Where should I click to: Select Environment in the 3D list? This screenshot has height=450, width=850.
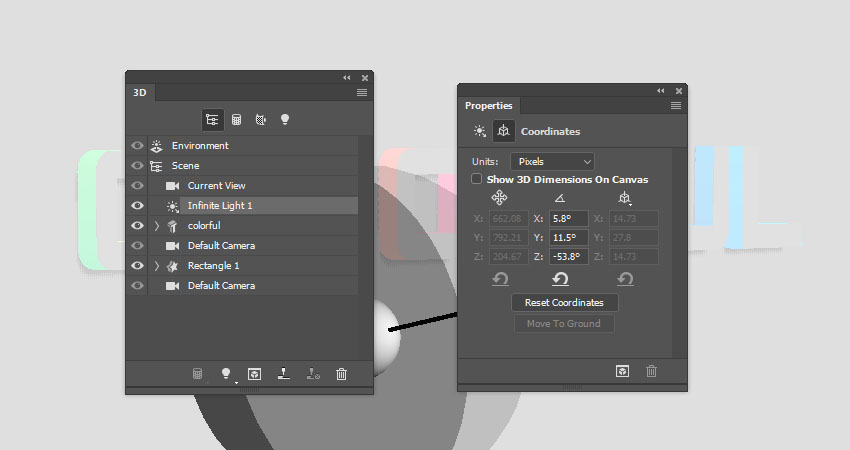coord(253,145)
